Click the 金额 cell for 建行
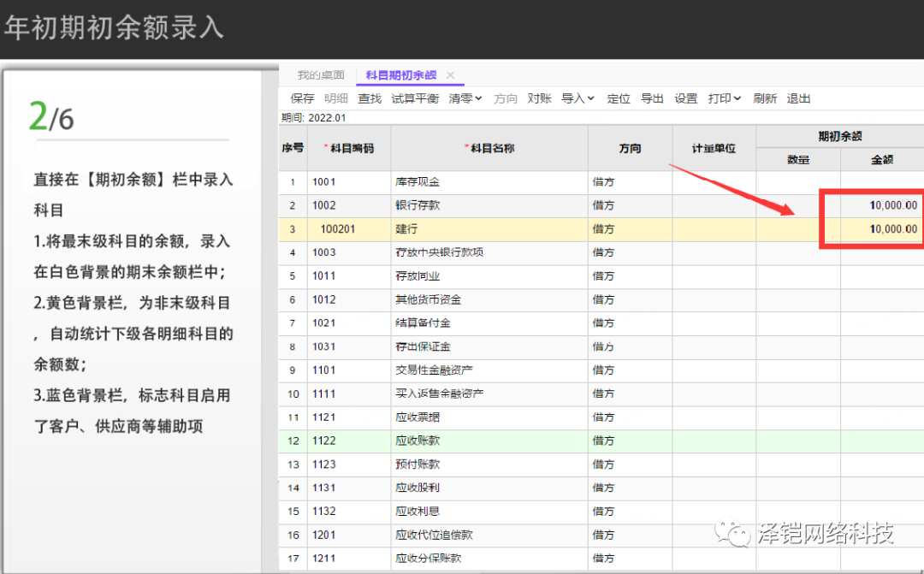Image resolution: width=924 pixels, height=574 pixels. pyautogui.click(x=881, y=229)
